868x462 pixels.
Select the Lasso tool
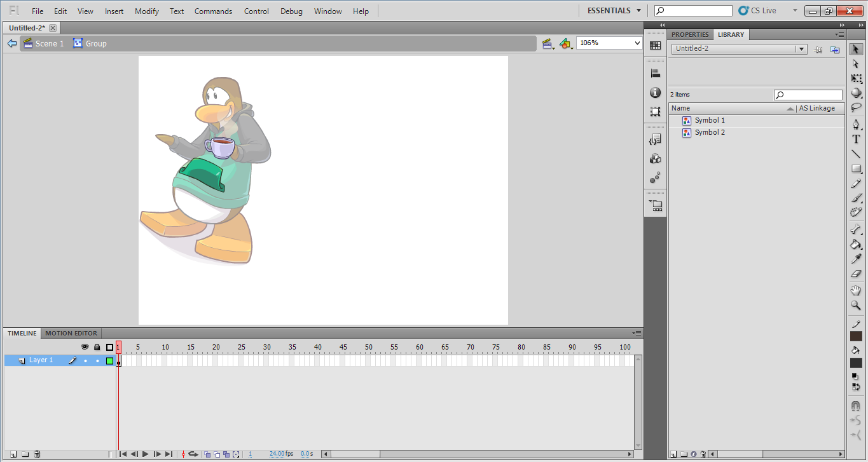[x=856, y=108]
